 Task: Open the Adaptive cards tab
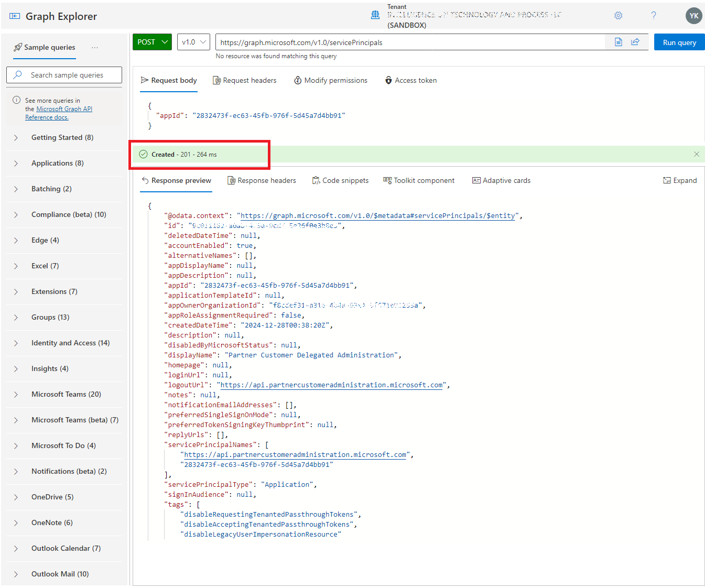501,180
